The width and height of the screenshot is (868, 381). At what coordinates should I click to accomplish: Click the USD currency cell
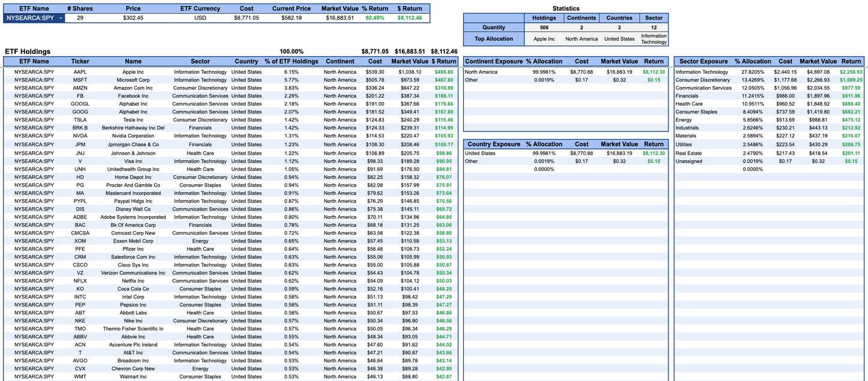click(200, 18)
